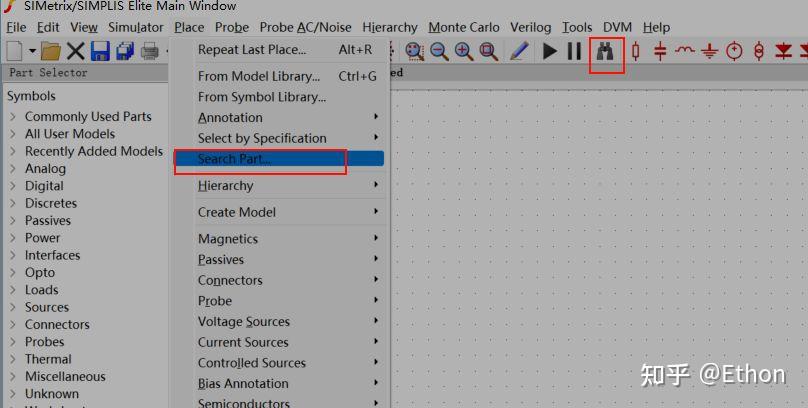Open the Probe AC/Noise menu
808x408 pixels.
306,27
